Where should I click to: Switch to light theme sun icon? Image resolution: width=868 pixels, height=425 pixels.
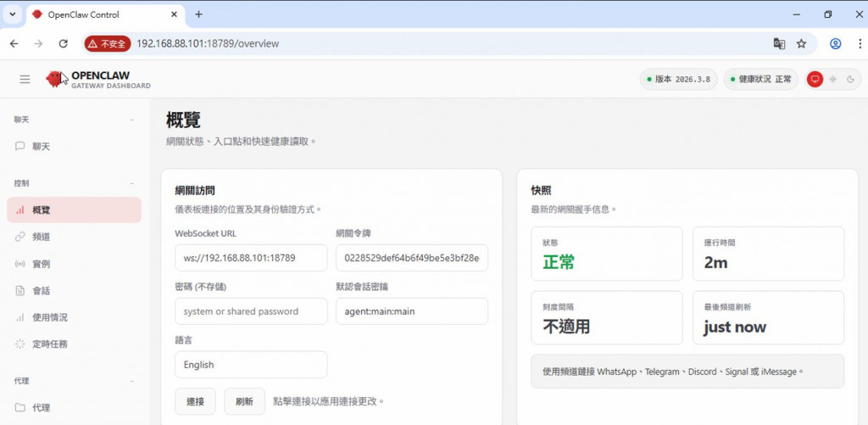pos(832,79)
